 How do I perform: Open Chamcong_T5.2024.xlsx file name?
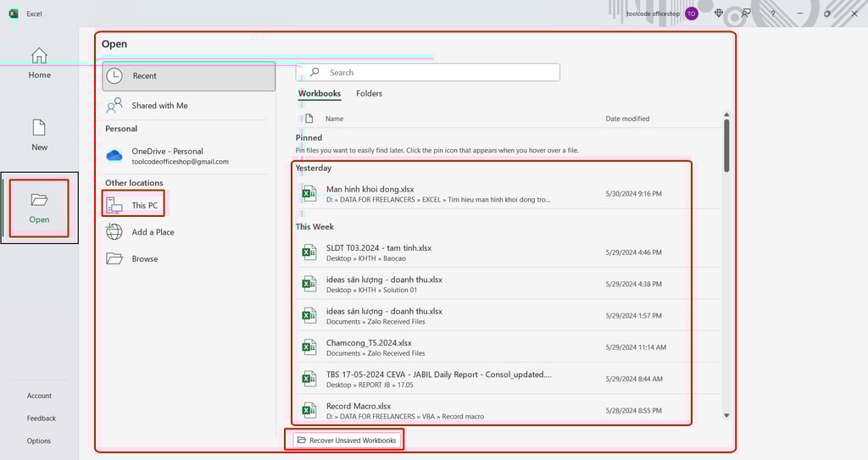point(369,342)
